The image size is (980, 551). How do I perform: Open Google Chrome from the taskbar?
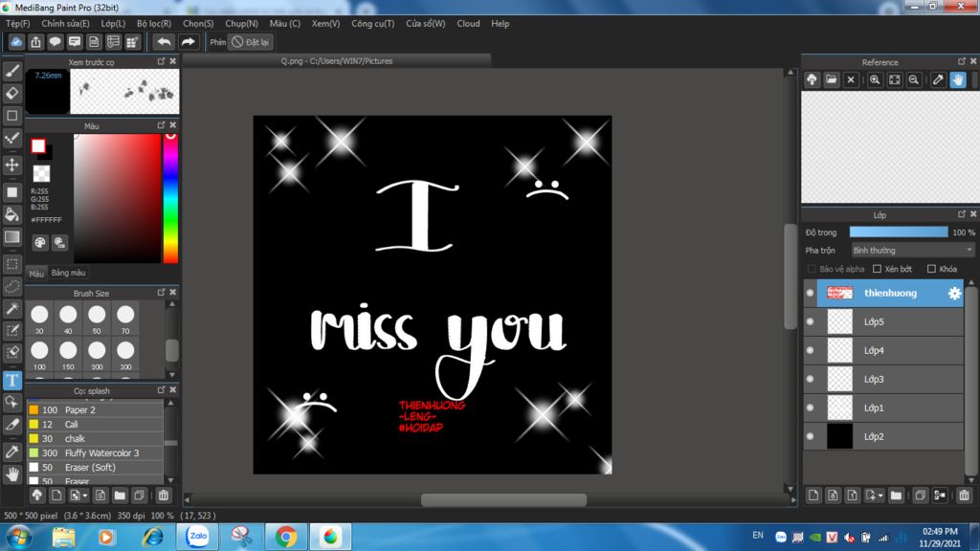tap(286, 537)
